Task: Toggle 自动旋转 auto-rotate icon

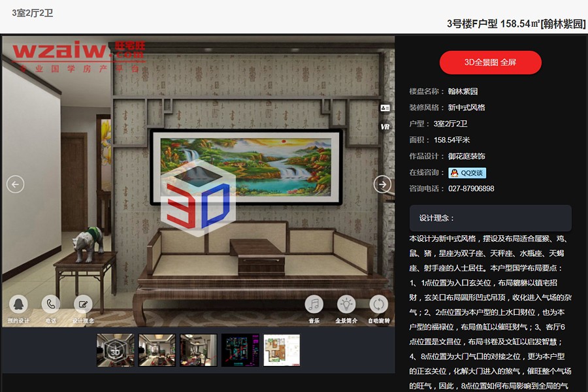Action: point(379,304)
